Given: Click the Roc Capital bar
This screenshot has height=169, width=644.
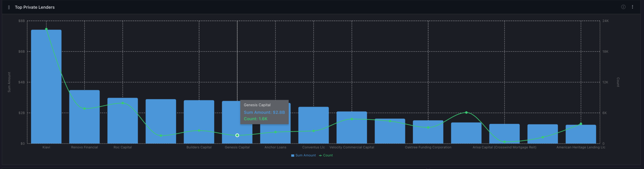Looking at the screenshot, I should (x=123, y=122).
